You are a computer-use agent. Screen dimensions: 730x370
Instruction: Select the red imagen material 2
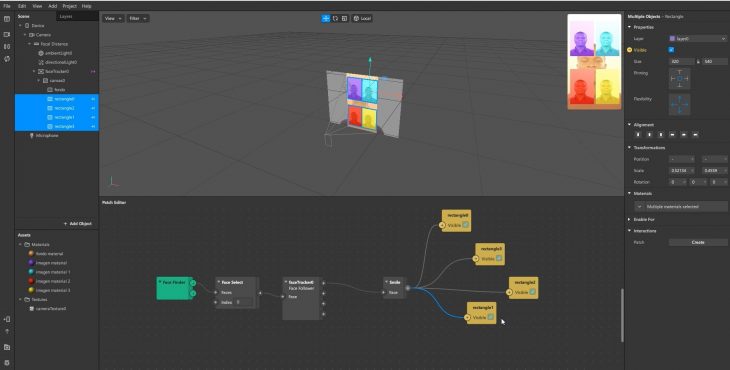pos(49,281)
